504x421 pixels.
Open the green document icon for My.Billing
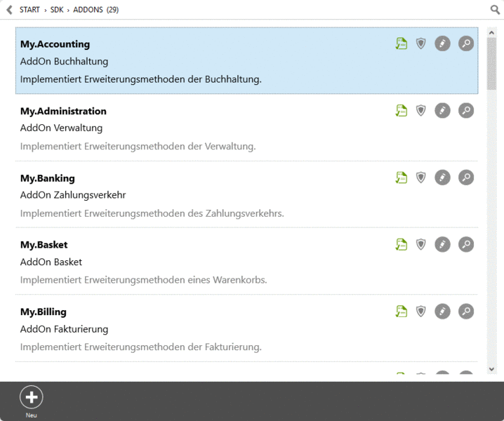(401, 312)
